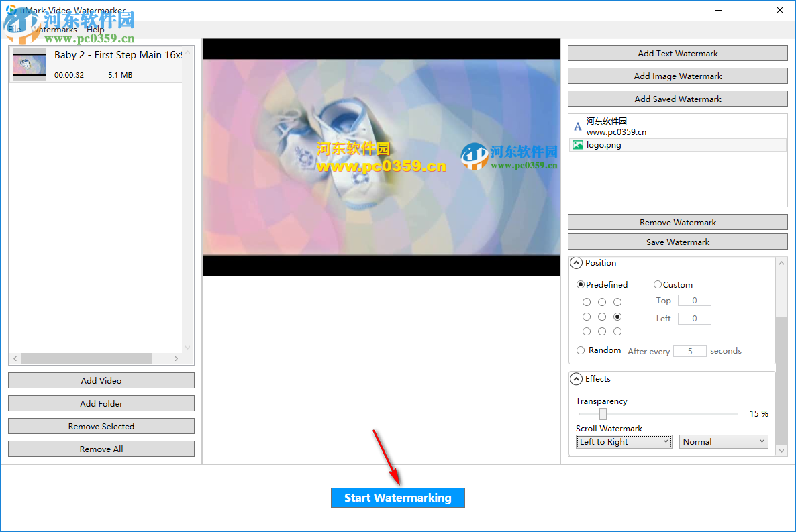Open the Watermarks menu
Image resolution: width=796 pixels, height=532 pixels.
pyautogui.click(x=55, y=29)
